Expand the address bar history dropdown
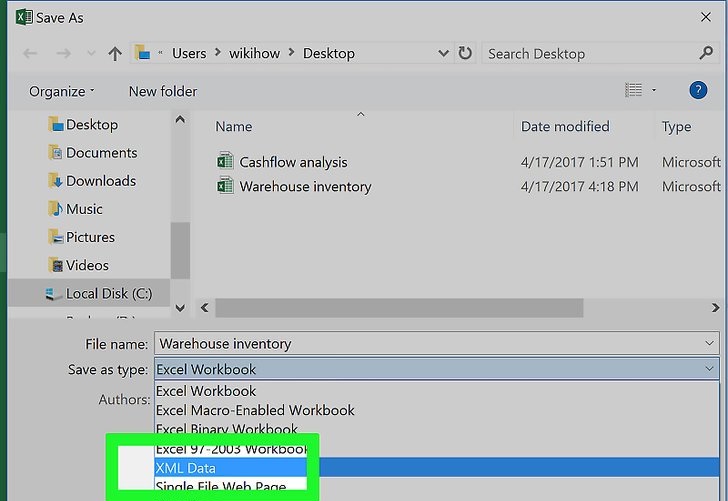 443,53
